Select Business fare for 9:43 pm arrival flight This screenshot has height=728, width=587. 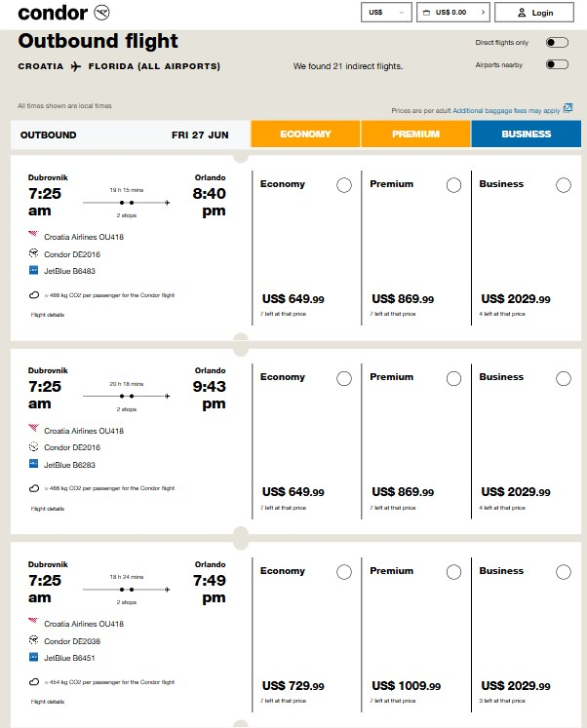pos(564,378)
